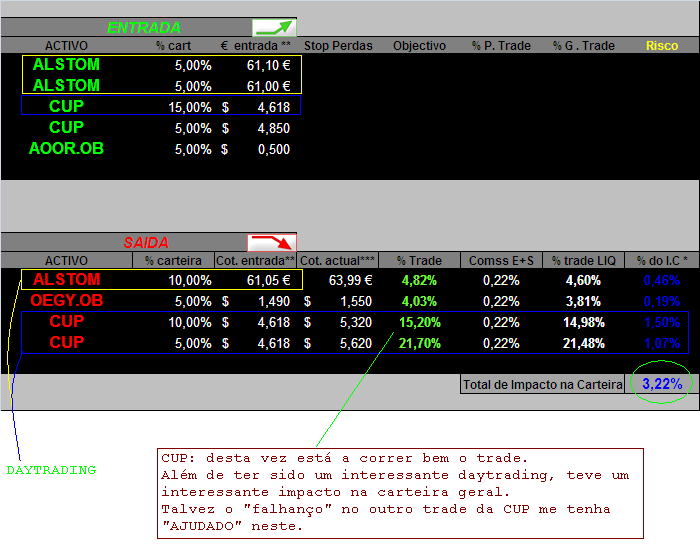Image resolution: width=700 pixels, height=545 pixels.
Task: Click the blue 1,07% I.C value
Action: (x=662, y=343)
